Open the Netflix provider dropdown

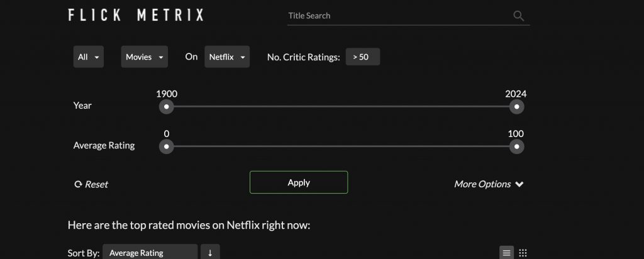[227, 57]
